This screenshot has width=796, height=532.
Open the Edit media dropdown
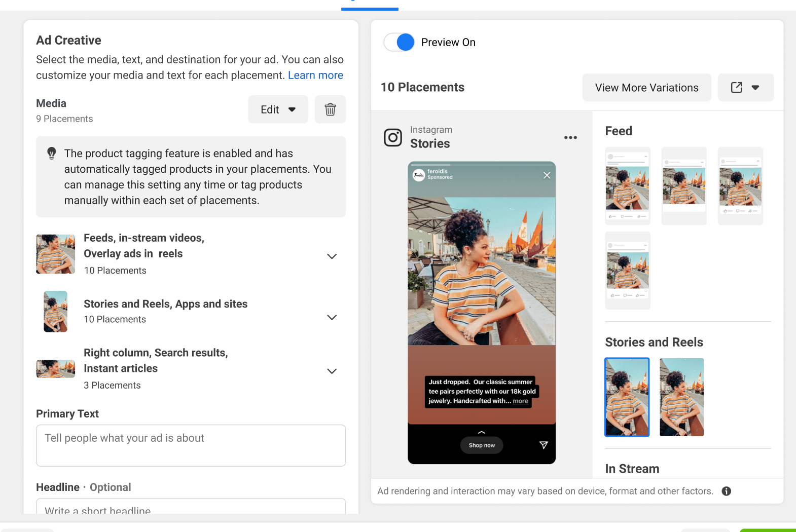(278, 109)
